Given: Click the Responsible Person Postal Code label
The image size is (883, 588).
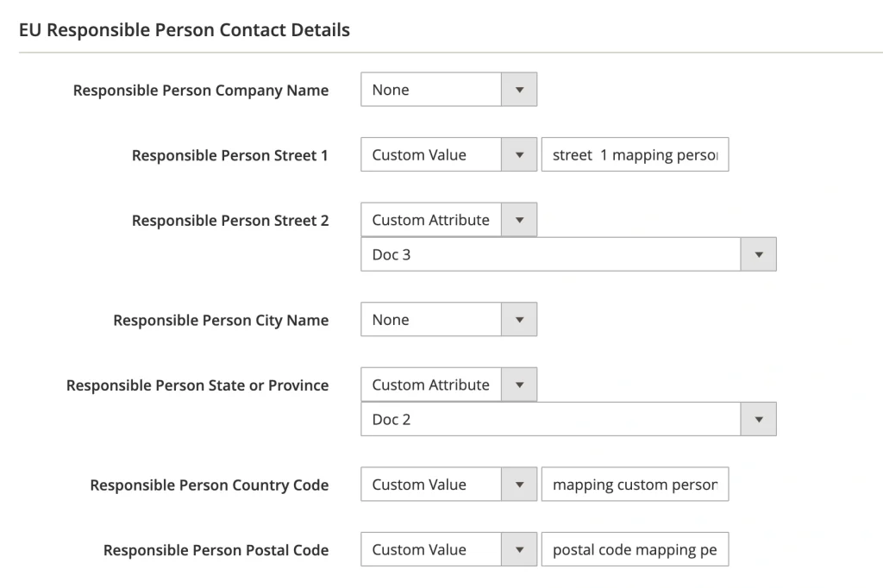Looking at the screenshot, I should (x=216, y=549).
